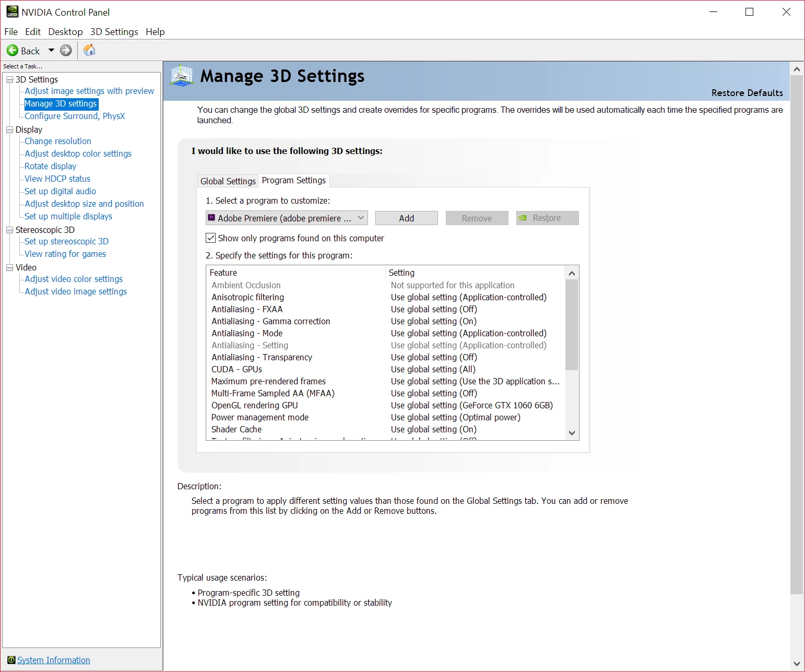Switch to the Global Settings tab
This screenshot has width=805, height=672.
(x=228, y=181)
